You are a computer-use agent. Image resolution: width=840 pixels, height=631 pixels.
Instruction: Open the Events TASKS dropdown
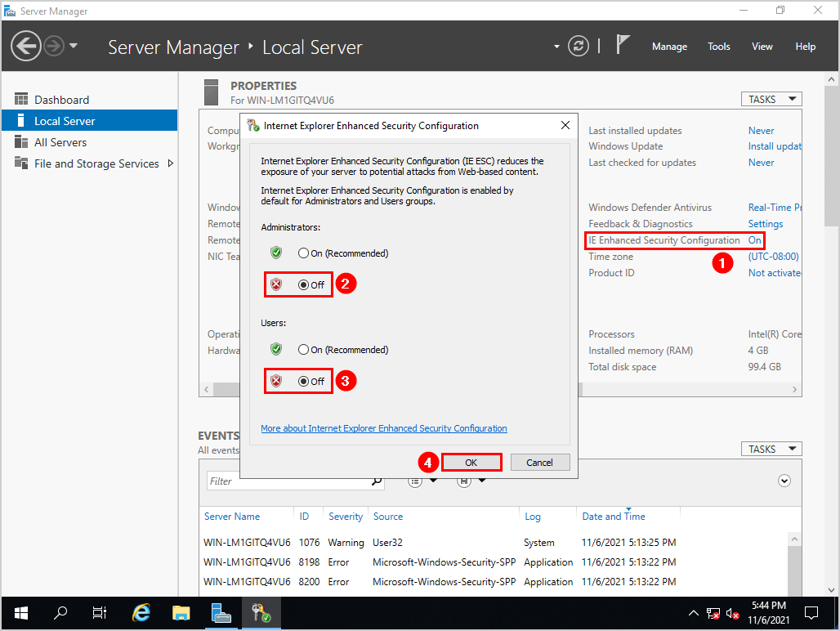click(x=771, y=449)
